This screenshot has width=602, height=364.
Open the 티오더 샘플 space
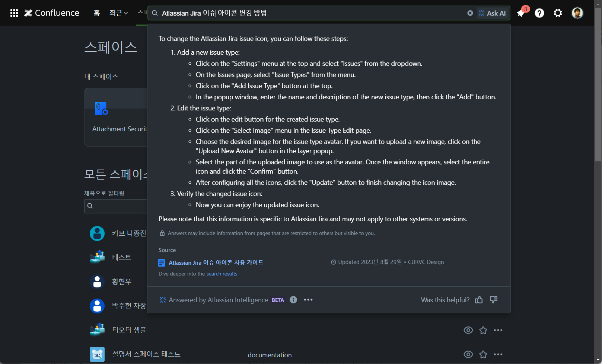tap(129, 330)
